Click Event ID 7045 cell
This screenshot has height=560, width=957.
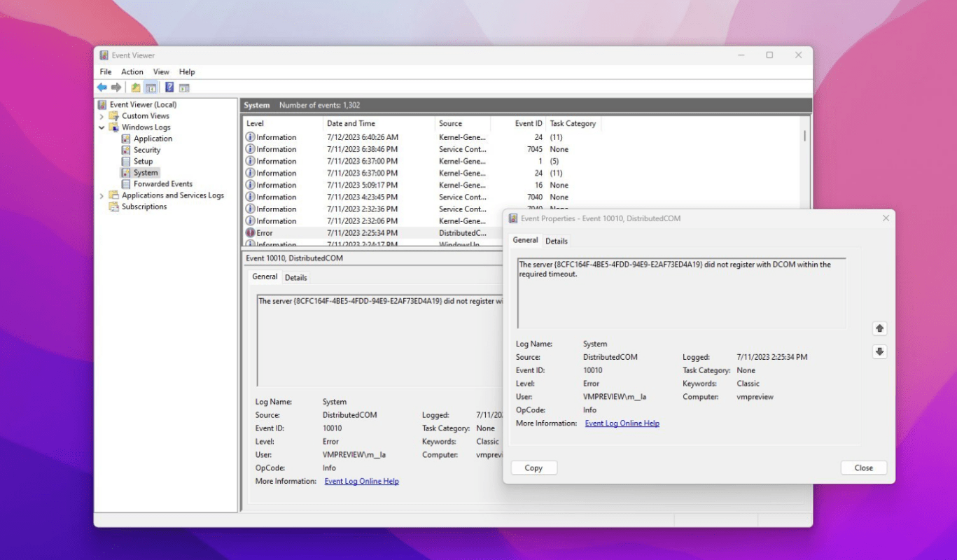pos(535,149)
